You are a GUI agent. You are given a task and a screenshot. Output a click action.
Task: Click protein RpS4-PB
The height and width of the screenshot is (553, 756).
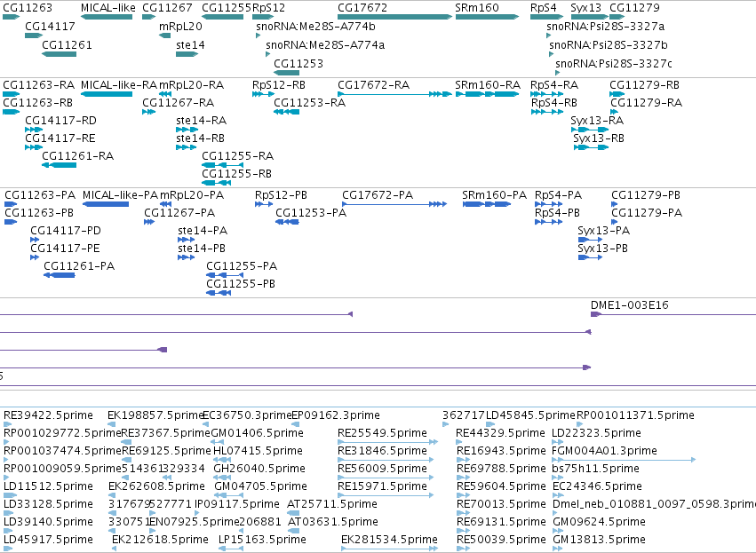[557, 212]
